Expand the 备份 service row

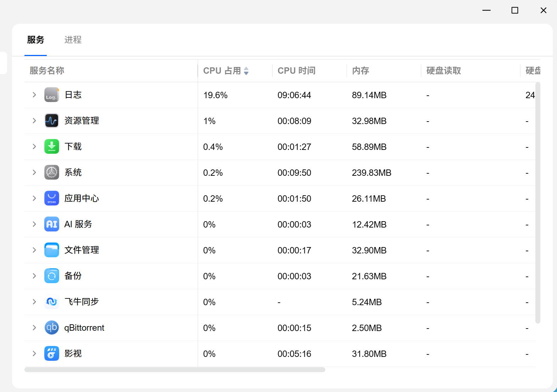pyautogui.click(x=34, y=276)
